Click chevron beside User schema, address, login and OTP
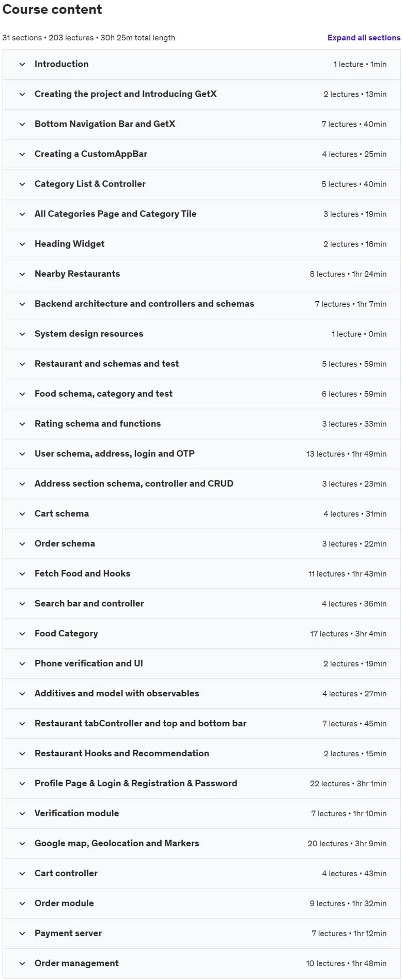Viewport: 403px width, 980px height. point(22,454)
